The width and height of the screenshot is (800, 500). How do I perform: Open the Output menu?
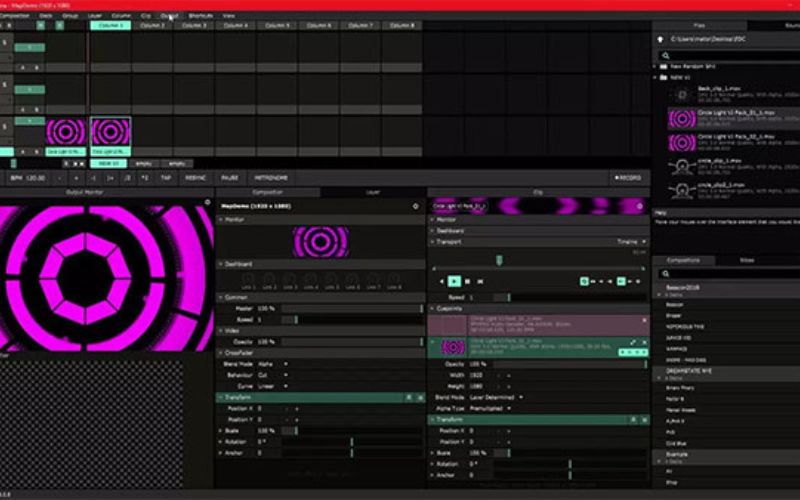click(169, 16)
